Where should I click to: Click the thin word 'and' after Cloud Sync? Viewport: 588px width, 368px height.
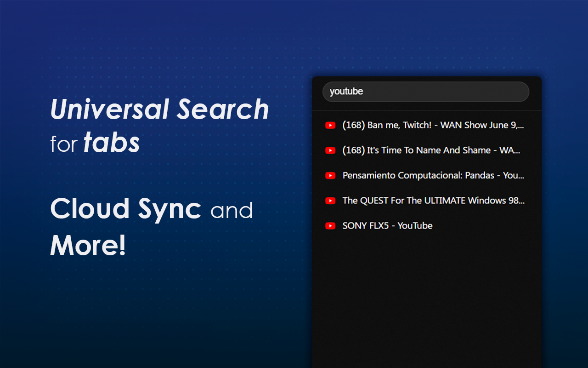click(232, 211)
